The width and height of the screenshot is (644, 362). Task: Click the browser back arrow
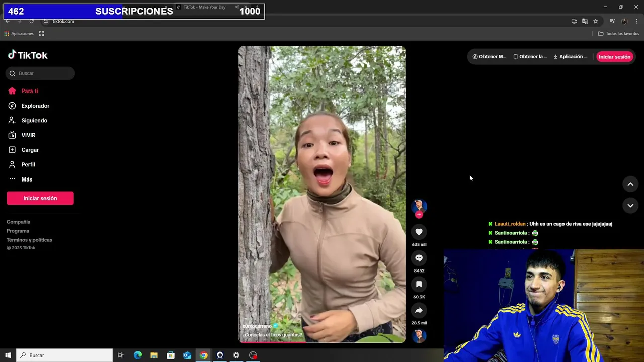coord(7,21)
